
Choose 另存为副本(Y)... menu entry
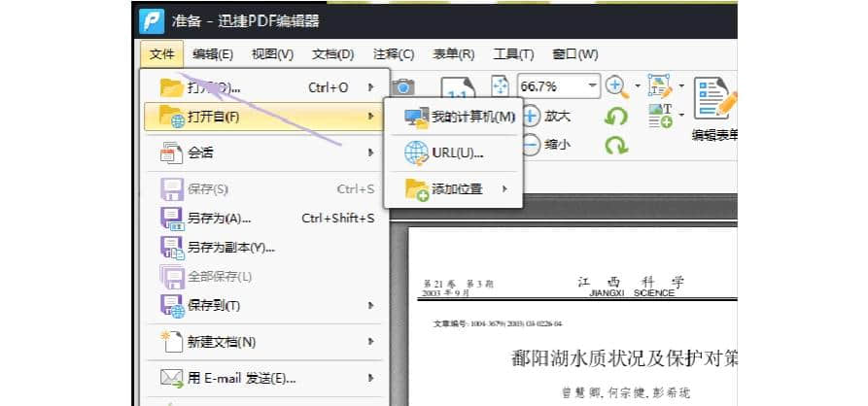coord(263,248)
